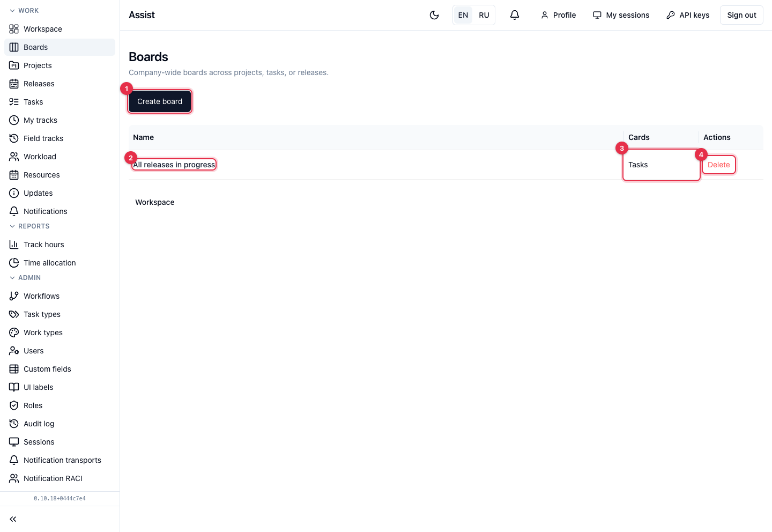772x532 pixels.
Task: Click the Tasks cell in Cards column
Action: point(662,165)
